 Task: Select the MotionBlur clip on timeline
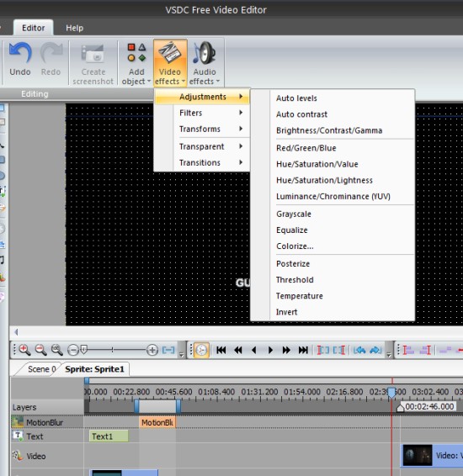point(157,422)
